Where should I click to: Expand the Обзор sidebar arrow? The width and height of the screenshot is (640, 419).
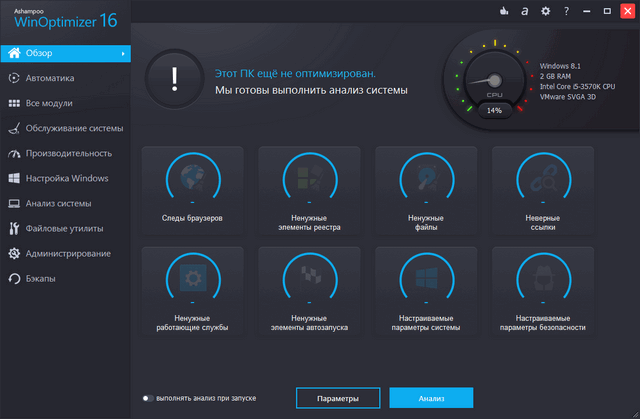[x=123, y=52]
